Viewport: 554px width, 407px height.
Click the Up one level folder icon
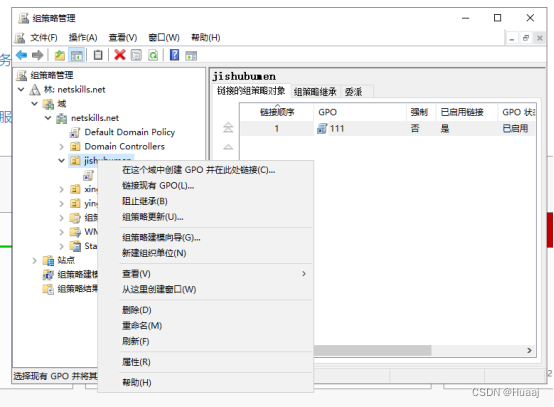click(59, 55)
